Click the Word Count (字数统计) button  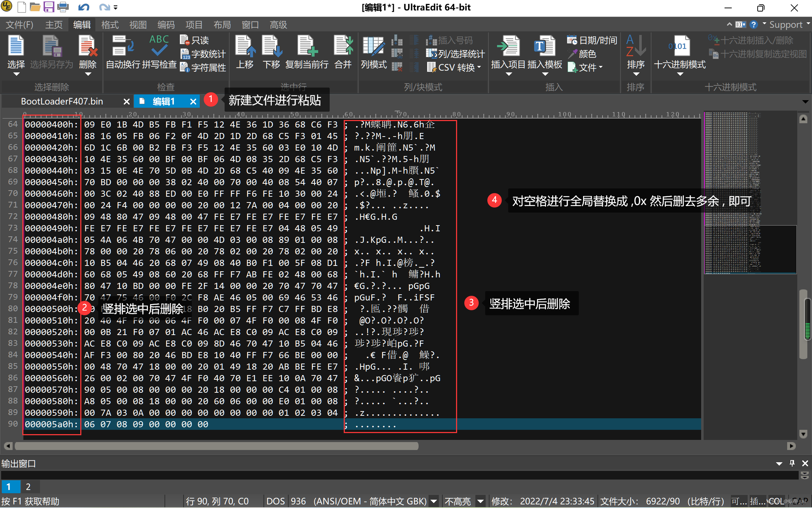203,54
